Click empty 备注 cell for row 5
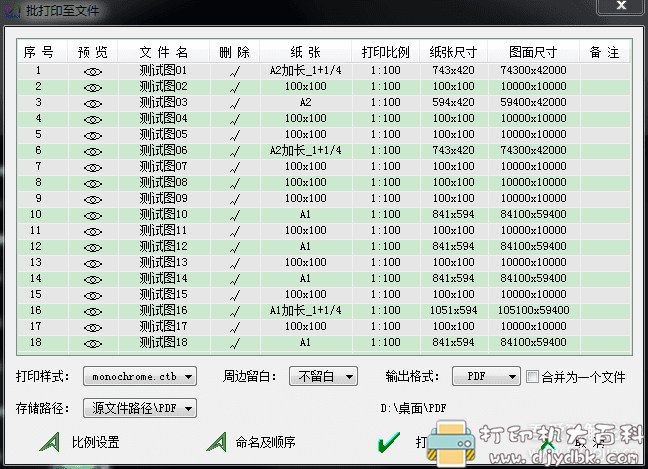The height and width of the screenshot is (469, 648). (605, 134)
